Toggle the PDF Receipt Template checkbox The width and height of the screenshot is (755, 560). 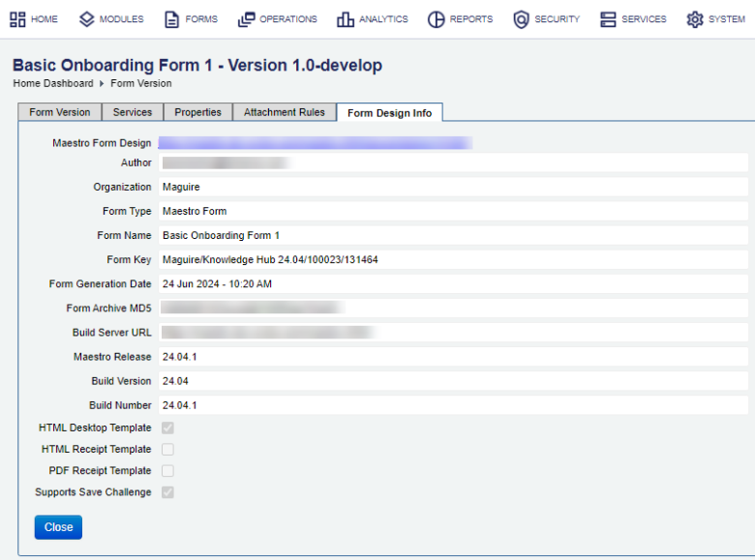[167, 470]
